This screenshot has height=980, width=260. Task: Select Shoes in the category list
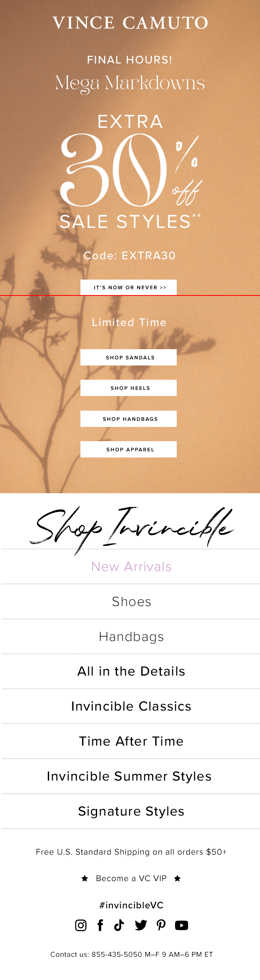[131, 602]
